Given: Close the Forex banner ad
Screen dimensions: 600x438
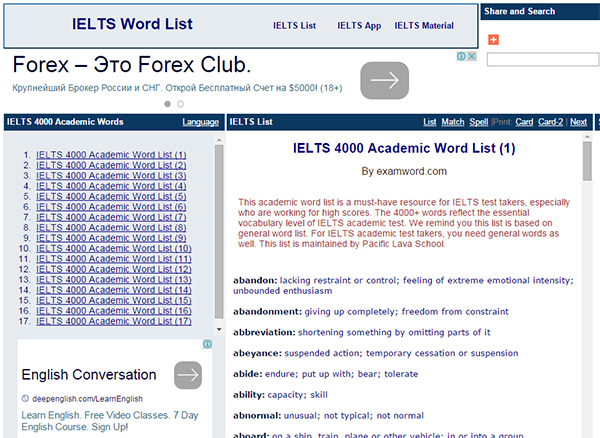Looking at the screenshot, I should click(472, 57).
